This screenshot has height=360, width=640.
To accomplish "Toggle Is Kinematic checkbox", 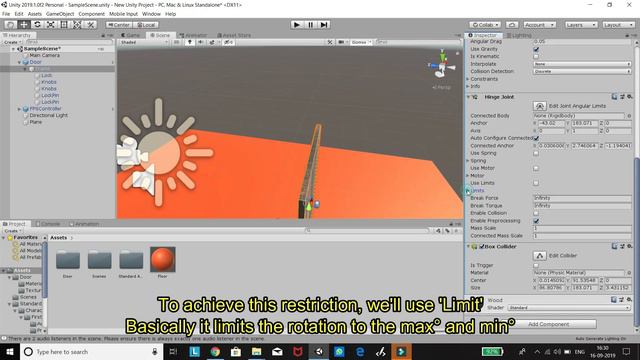I will tap(536, 56).
